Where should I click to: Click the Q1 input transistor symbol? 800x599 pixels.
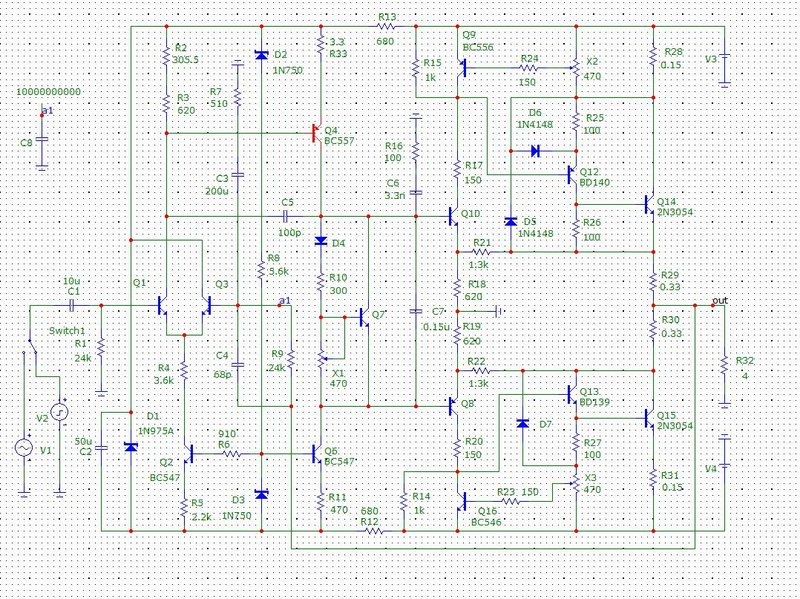(162, 306)
